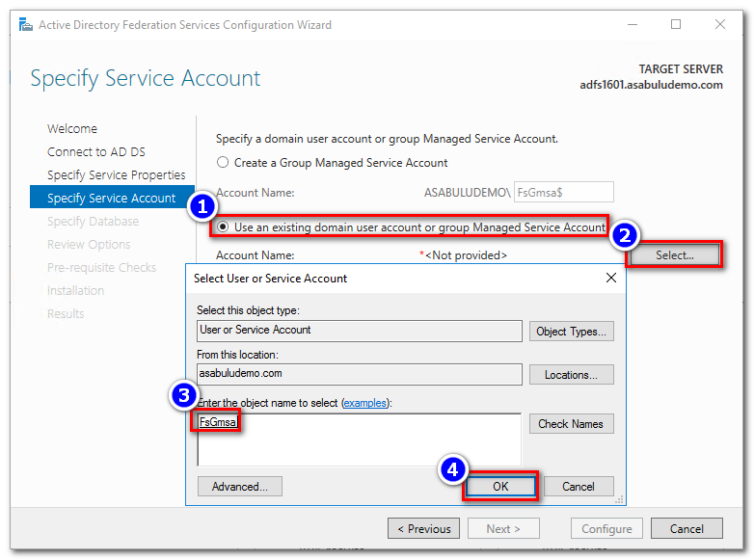Click the '<Not provided>' account name text
The width and height of the screenshot is (754, 560).
pyautogui.click(x=466, y=255)
